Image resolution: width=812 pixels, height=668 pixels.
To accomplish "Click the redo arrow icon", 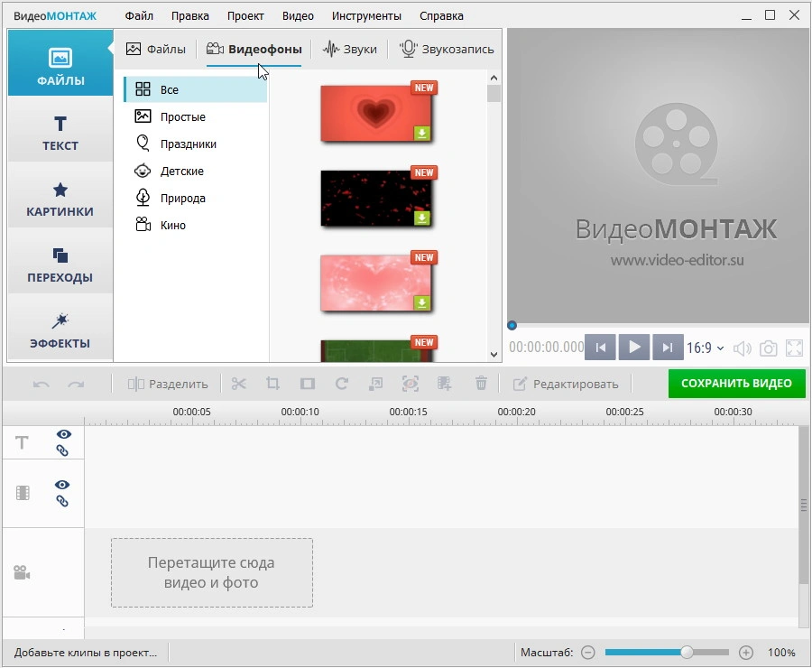I will click(x=76, y=384).
